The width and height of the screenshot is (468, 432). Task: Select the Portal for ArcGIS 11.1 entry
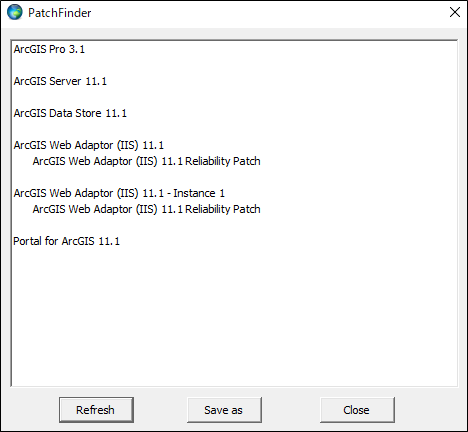(66, 241)
